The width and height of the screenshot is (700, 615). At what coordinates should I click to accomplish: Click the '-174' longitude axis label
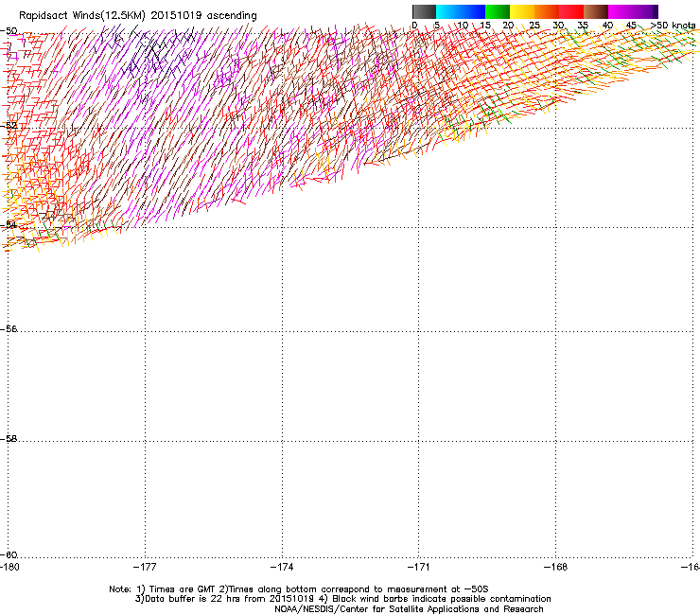pyautogui.click(x=282, y=567)
